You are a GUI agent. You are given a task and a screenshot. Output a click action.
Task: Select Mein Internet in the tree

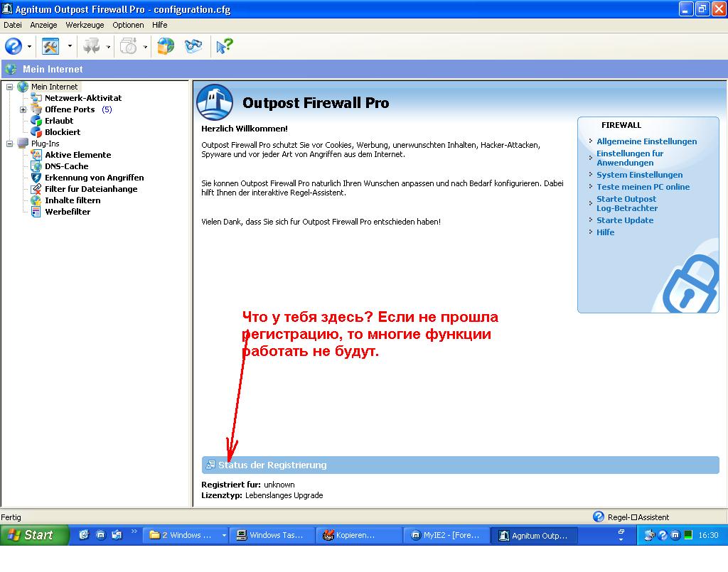coord(54,87)
